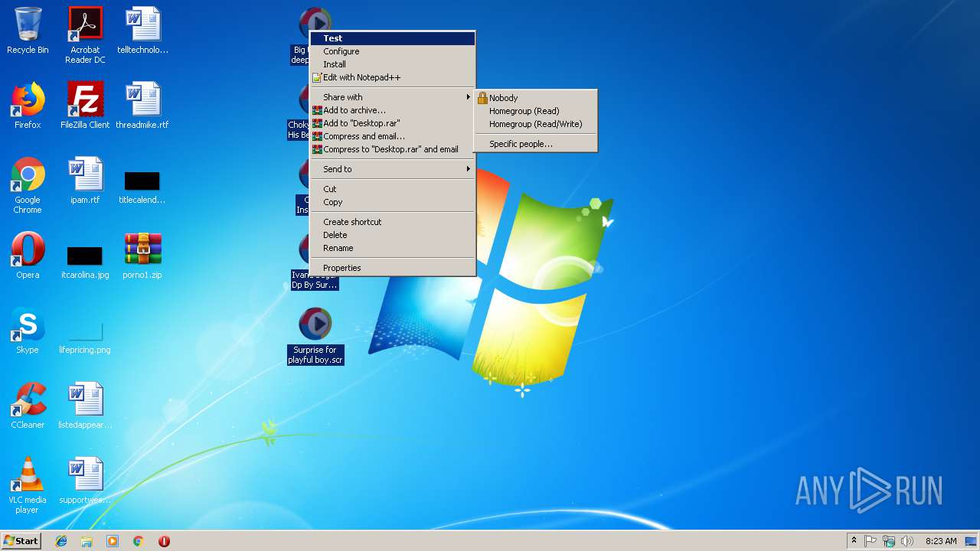
Task: Choose Compress and email... option
Action: click(393, 136)
